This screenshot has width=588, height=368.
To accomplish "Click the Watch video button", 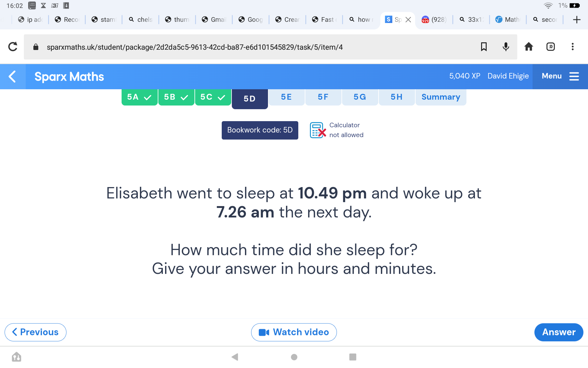I will (294, 332).
